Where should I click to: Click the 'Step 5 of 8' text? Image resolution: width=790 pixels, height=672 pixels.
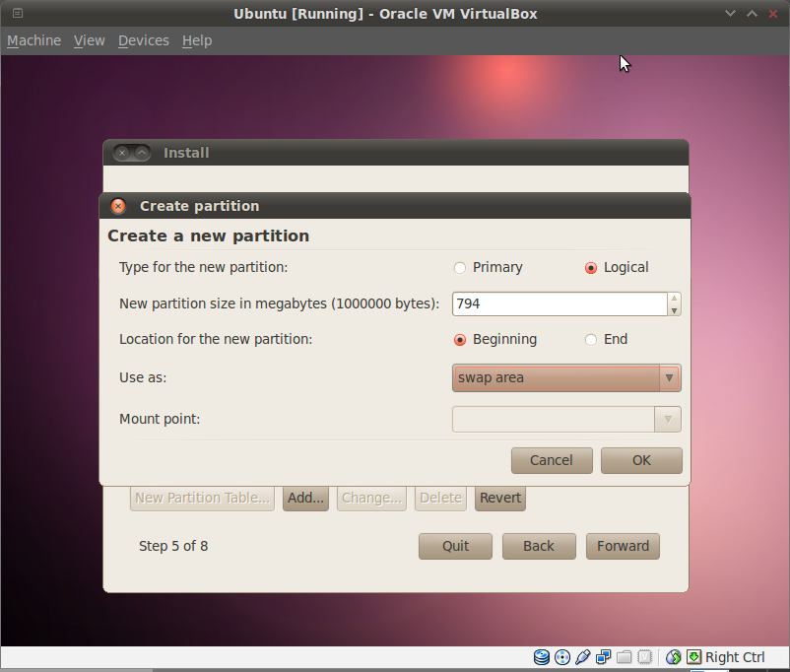tap(173, 546)
